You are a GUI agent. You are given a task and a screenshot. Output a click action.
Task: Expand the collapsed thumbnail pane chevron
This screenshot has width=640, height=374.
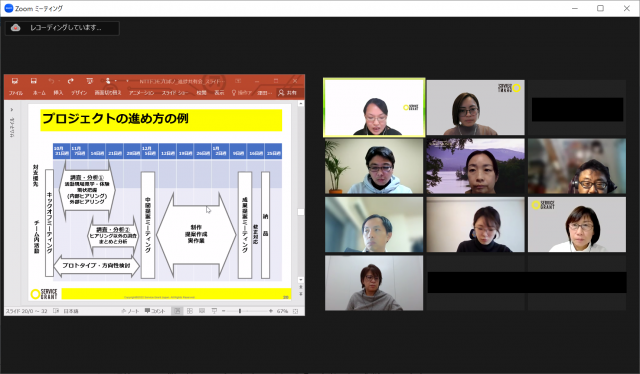12,109
